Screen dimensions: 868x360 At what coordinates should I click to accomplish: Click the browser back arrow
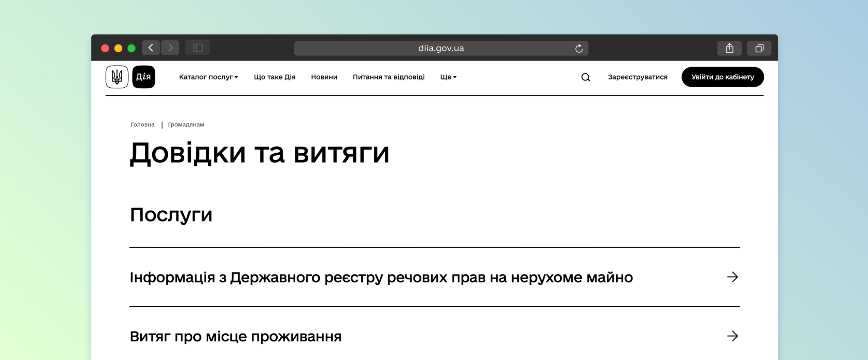tap(151, 48)
